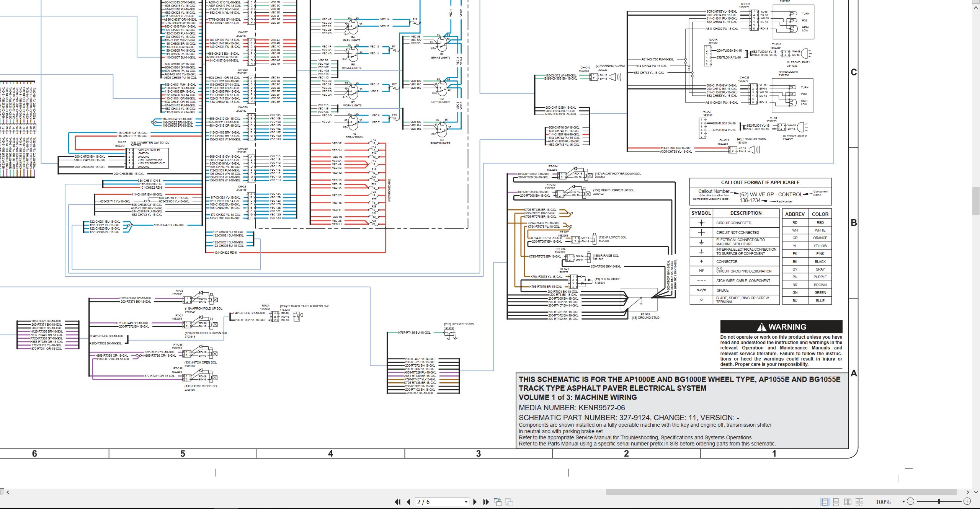The height and width of the screenshot is (509, 980).
Task: Click the previous view icon
Action: 498,502
